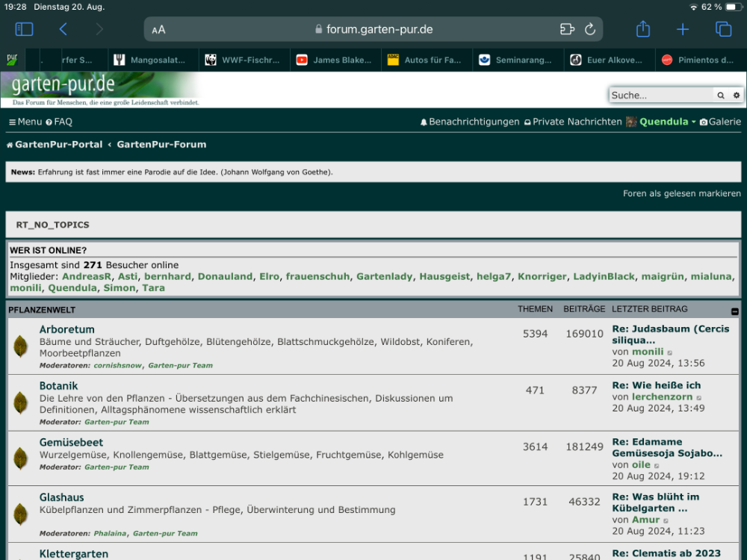
Task: Type in the Suche search field
Action: pyautogui.click(x=660, y=96)
